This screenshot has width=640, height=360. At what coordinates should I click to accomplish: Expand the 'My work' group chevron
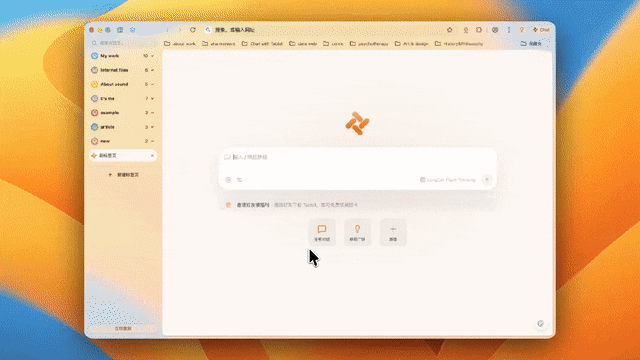pyautogui.click(x=152, y=56)
